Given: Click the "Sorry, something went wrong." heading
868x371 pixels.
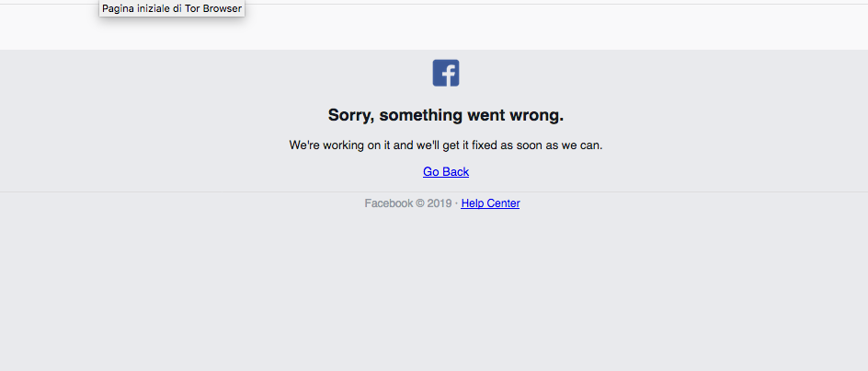Looking at the screenshot, I should click(446, 115).
